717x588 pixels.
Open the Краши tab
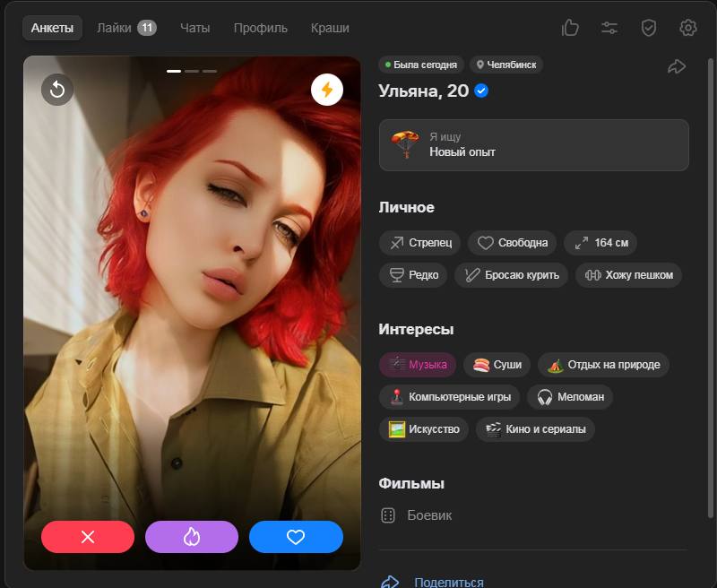pos(330,28)
